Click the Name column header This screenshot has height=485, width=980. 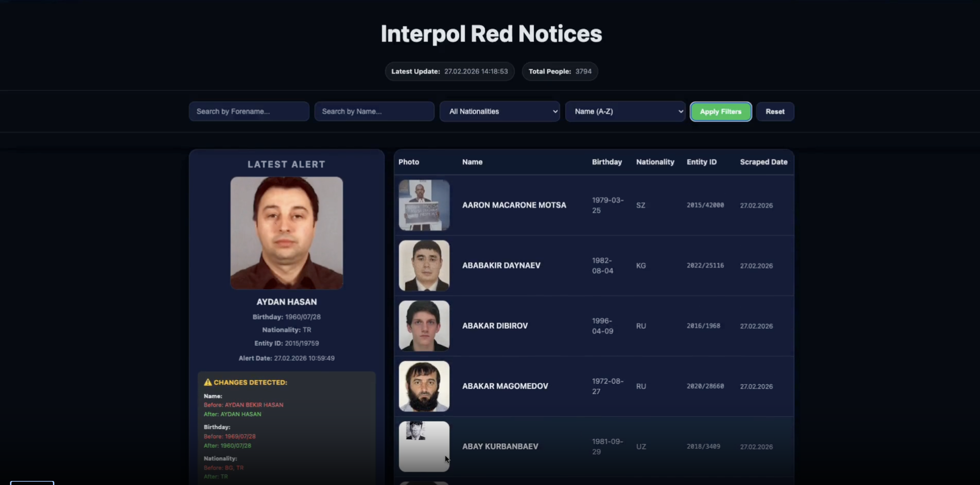[x=472, y=162]
